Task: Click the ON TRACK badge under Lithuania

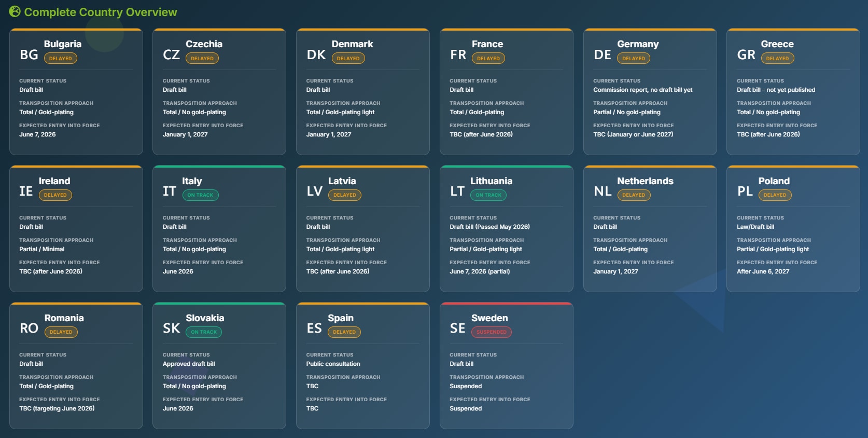Action: (x=488, y=195)
